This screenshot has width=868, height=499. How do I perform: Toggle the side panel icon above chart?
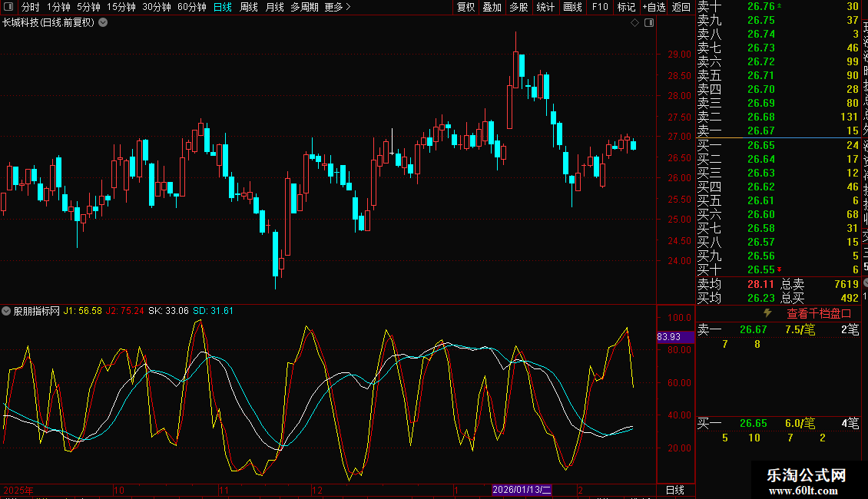649,23
